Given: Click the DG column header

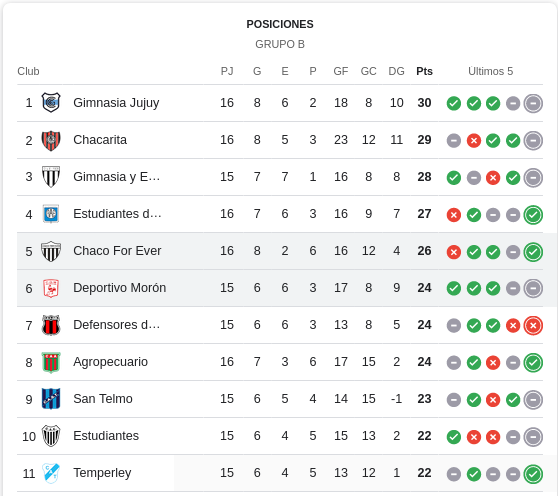Looking at the screenshot, I should point(396,71).
